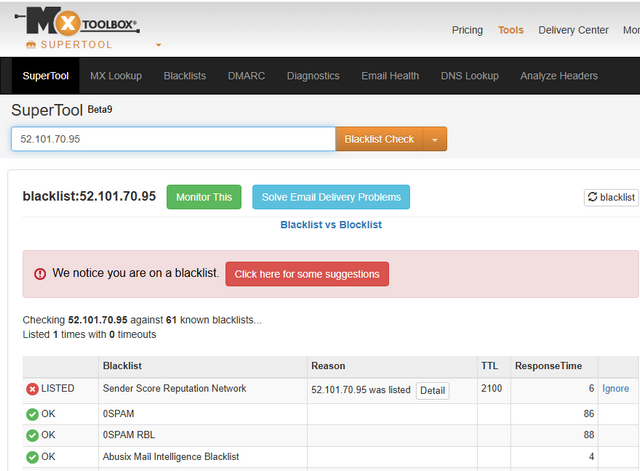
Task: Click the OK icon for Abusix Mail Intelligence
Action: pyautogui.click(x=32, y=457)
